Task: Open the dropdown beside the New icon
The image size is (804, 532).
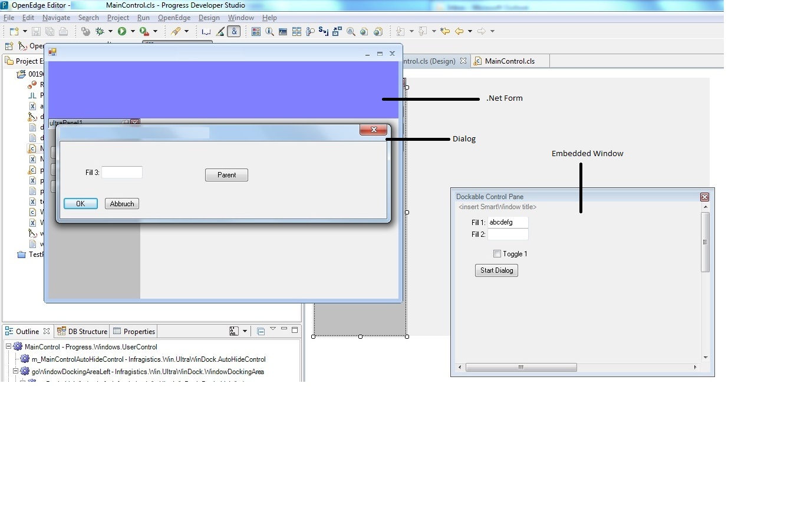Action: [25, 31]
